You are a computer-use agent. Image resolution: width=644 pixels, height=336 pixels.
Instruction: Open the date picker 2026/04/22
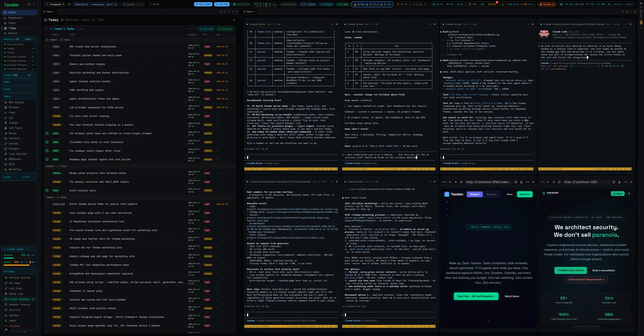pyautogui.click(x=96, y=4)
